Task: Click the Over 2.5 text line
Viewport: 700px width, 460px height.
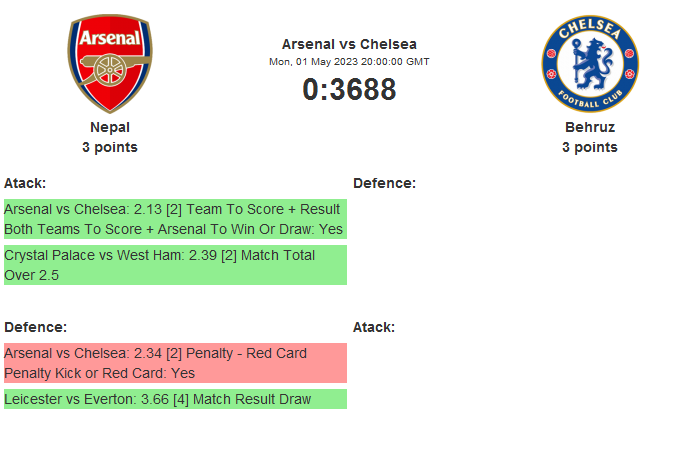Action: 30,275
